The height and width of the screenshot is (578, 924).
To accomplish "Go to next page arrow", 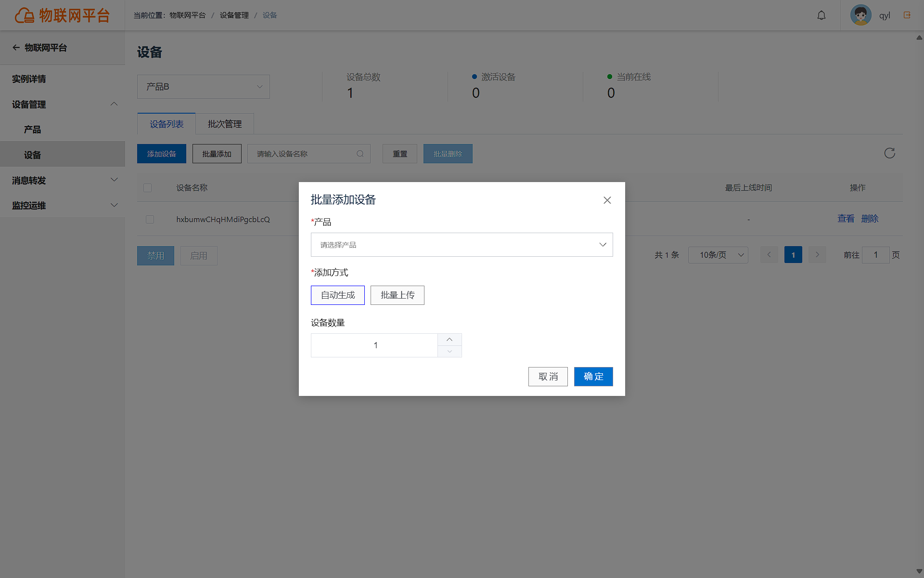I will pos(817,255).
